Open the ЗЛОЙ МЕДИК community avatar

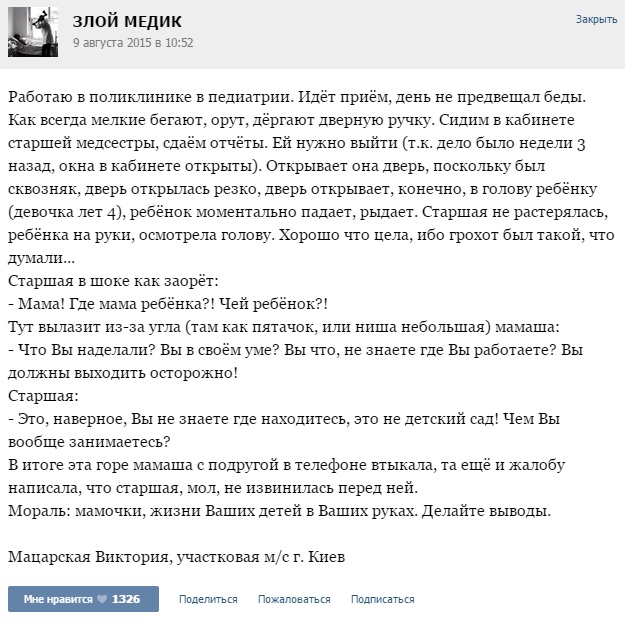[x=33, y=32]
